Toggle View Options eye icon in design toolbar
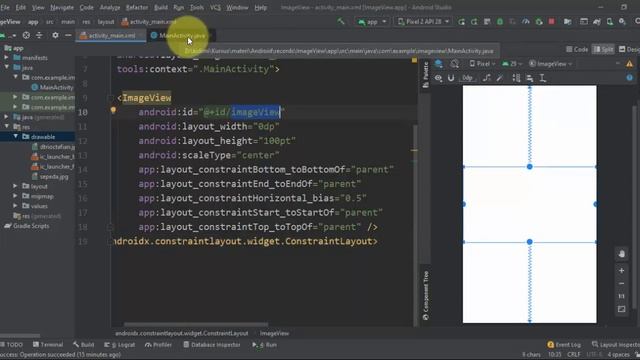This screenshot has width=640, height=360. pos(438,78)
